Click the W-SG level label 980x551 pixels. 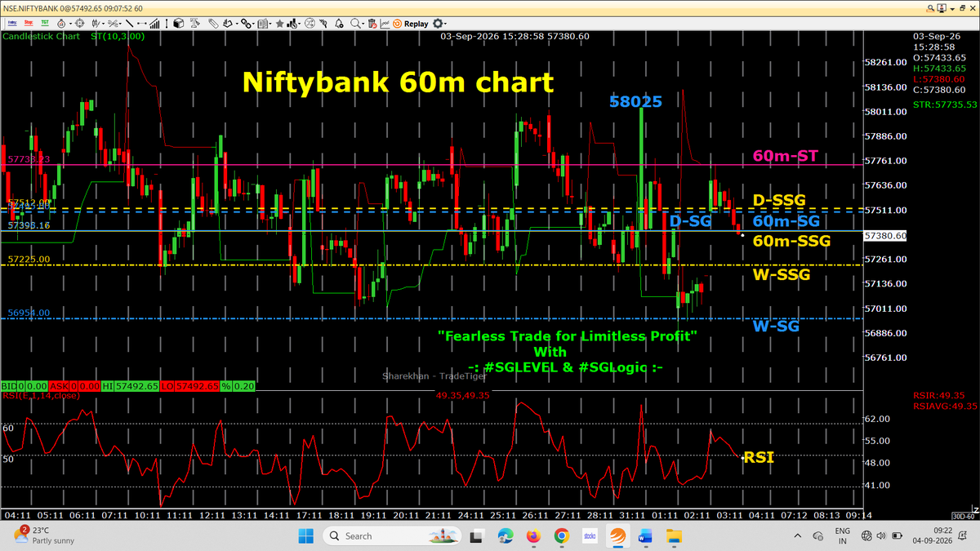[775, 327]
